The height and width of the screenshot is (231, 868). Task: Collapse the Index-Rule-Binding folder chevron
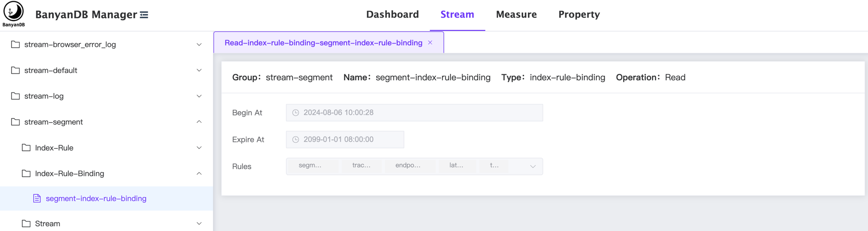(x=199, y=174)
